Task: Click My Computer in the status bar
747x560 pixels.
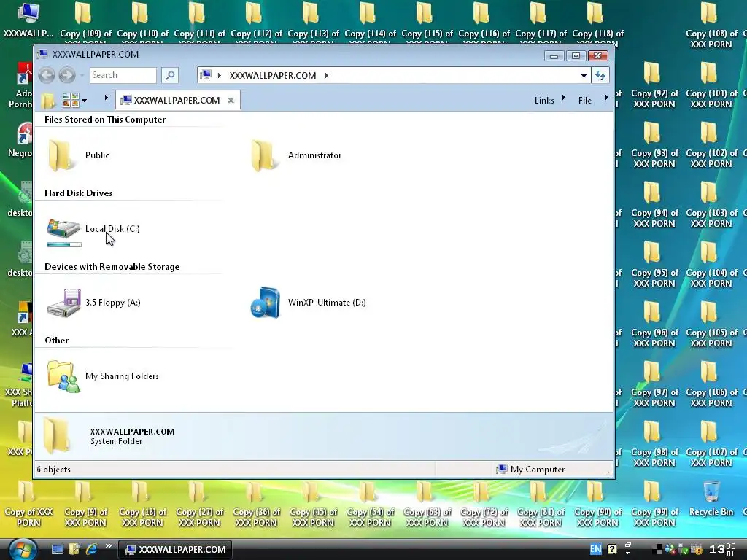Action: tap(531, 470)
